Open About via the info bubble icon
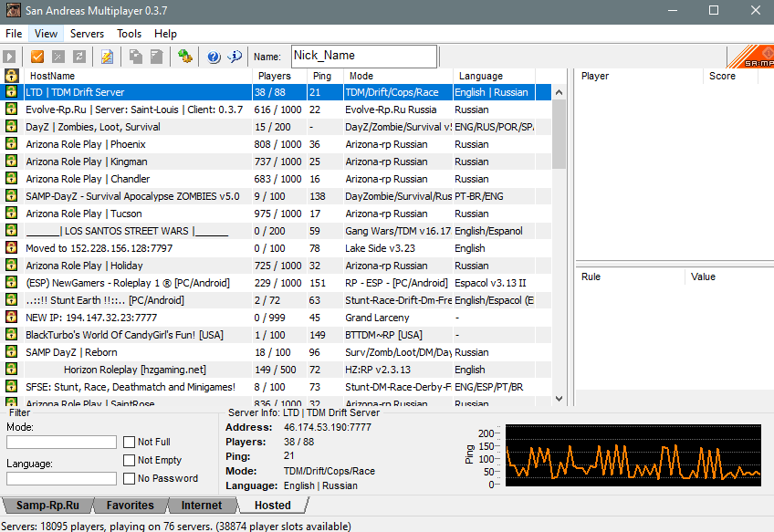 pyautogui.click(x=235, y=57)
